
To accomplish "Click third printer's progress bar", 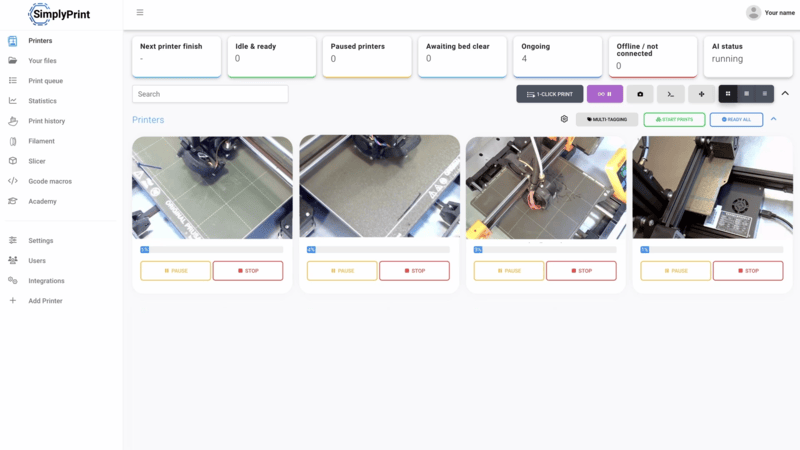I will [545, 249].
